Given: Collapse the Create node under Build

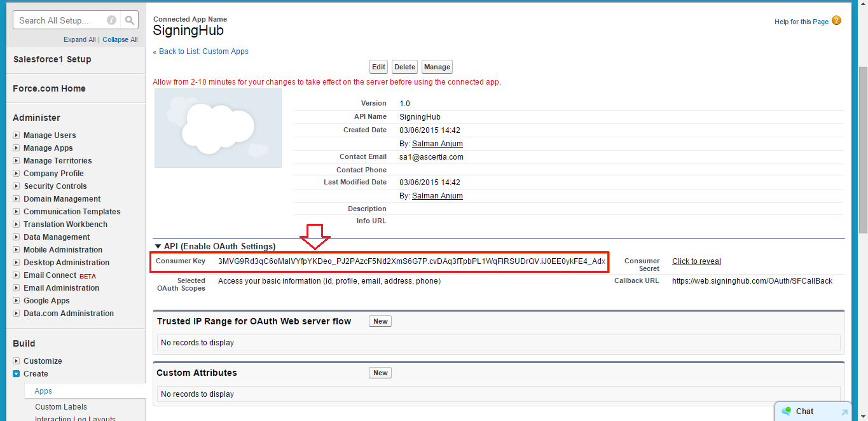Looking at the screenshot, I should click(x=17, y=374).
